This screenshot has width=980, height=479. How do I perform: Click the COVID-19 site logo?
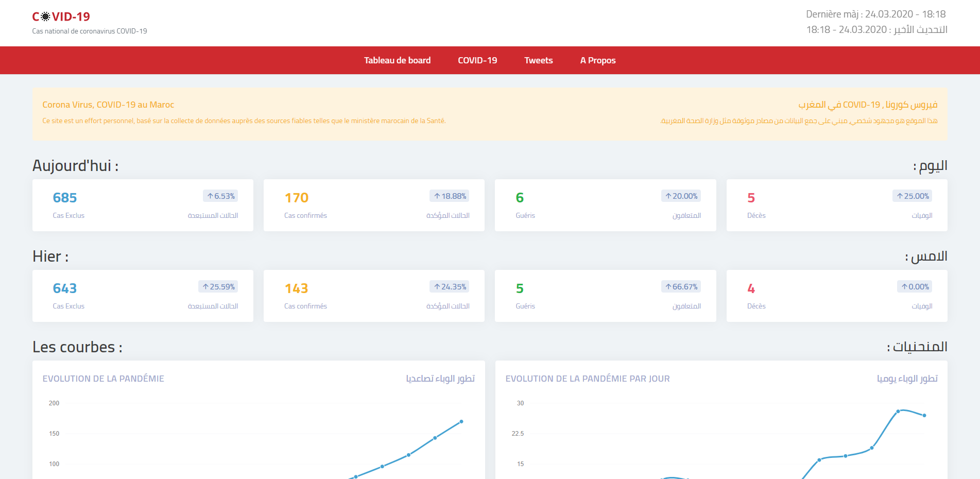61,16
